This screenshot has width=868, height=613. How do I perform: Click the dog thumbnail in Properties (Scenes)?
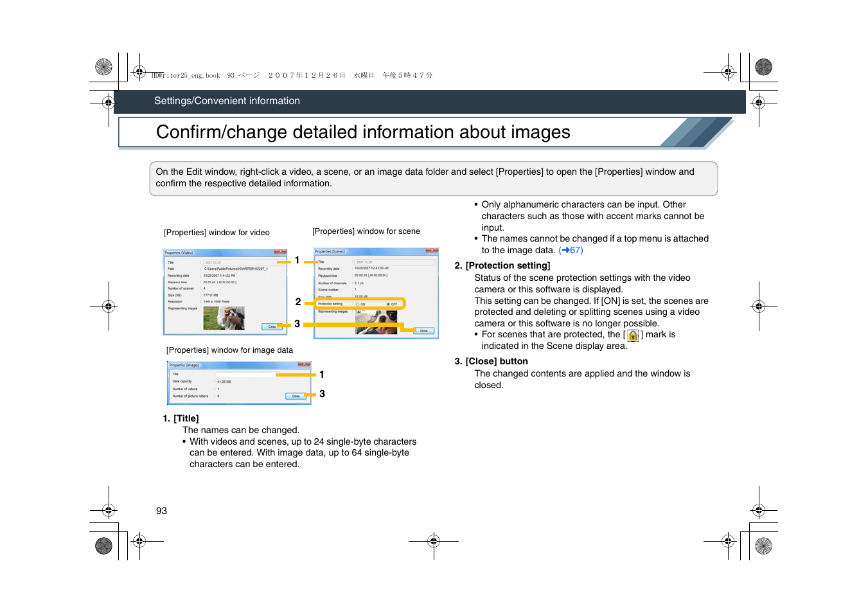pyautogui.click(x=376, y=323)
